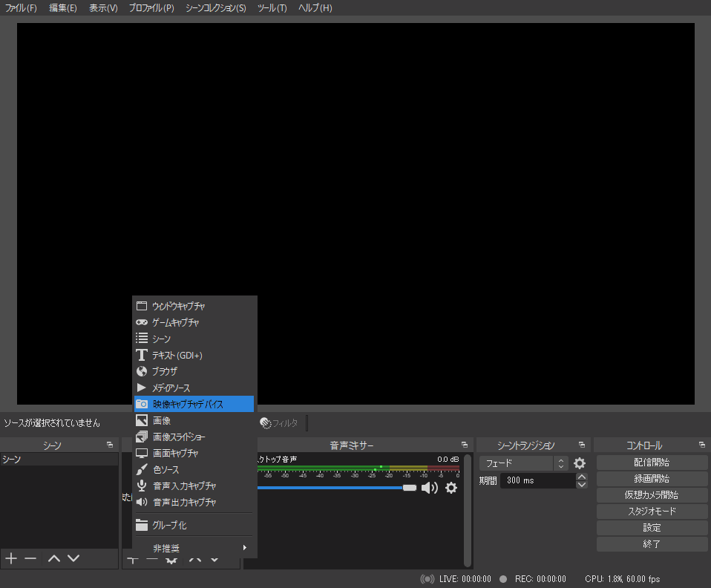
Task: Click ソースが選択されていません label
Action: 52,423
